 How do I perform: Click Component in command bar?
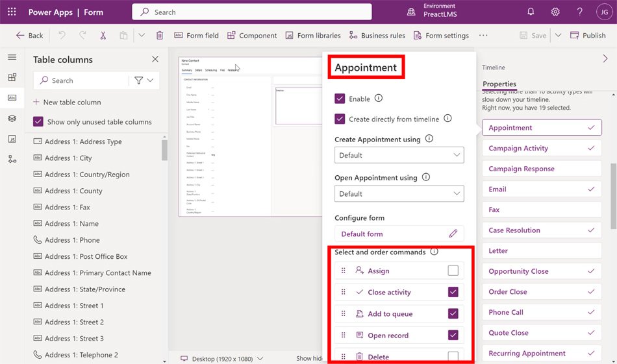pyautogui.click(x=252, y=36)
